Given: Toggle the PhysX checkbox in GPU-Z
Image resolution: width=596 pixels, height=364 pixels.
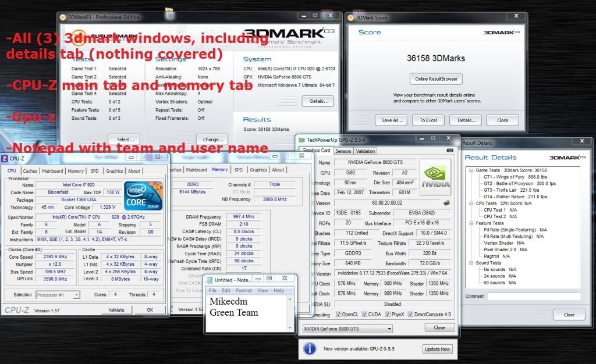Looking at the screenshot, I should pyautogui.click(x=387, y=314).
